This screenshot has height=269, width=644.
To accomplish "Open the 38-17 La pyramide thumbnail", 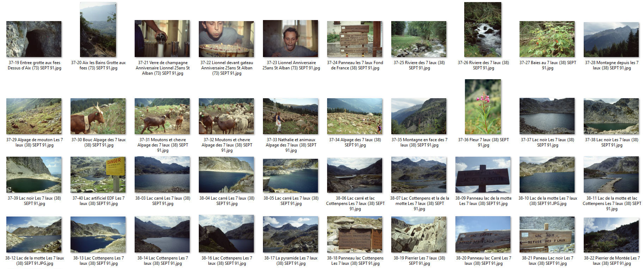I will (290, 234).
